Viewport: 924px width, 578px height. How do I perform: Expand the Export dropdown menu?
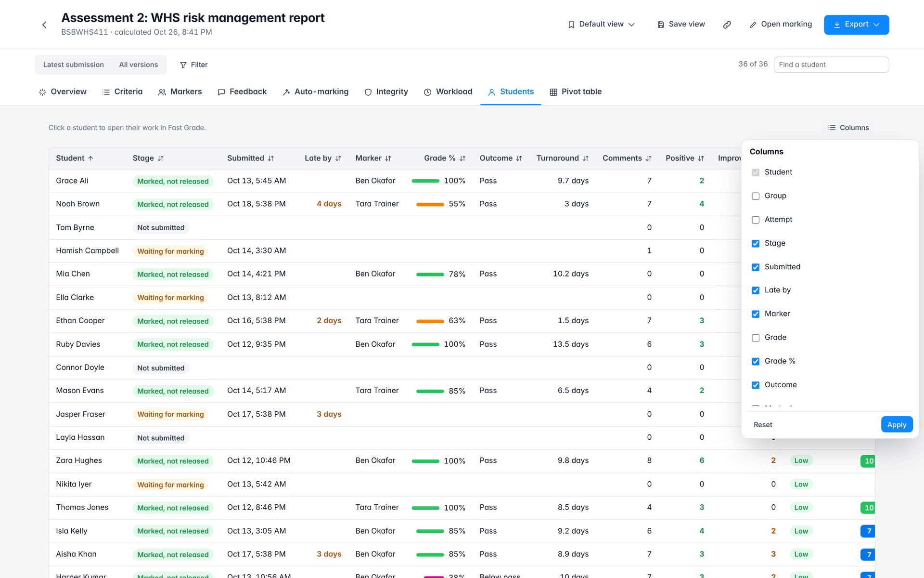click(856, 25)
